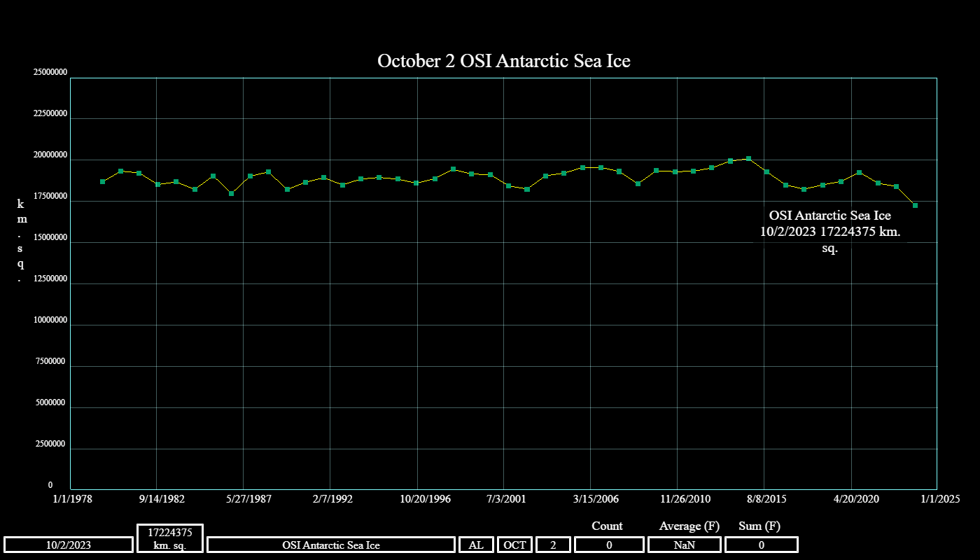980x560 pixels.
Task: Click the 10/2/2023 data tooltip text
Action: (x=829, y=232)
